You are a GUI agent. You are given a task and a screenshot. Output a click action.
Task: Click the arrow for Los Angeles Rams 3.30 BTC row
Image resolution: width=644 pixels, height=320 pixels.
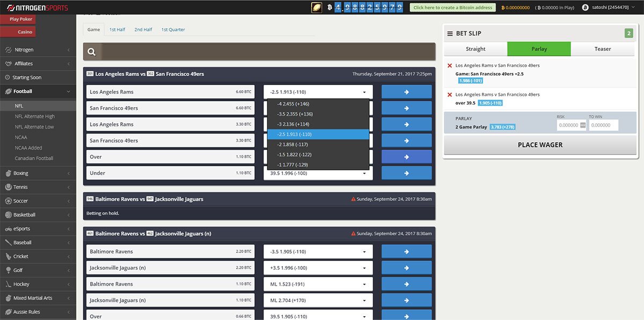pos(406,124)
